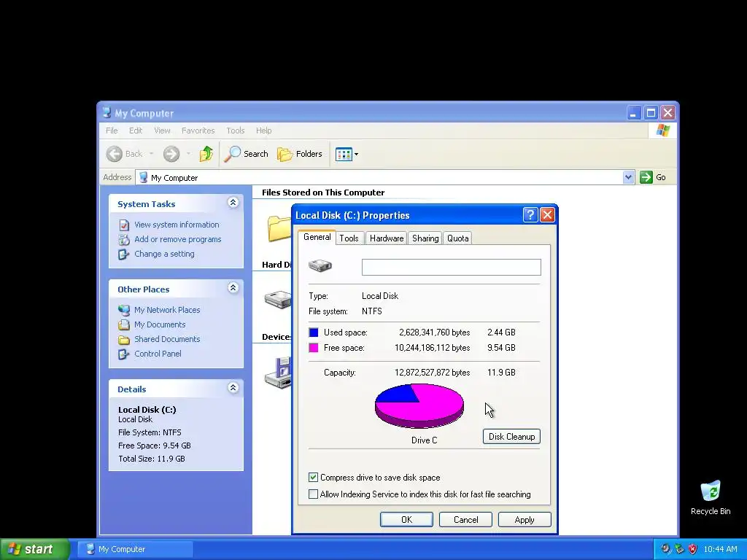
Task: Select the hard disk drive icon in My Computer
Action: click(x=278, y=300)
